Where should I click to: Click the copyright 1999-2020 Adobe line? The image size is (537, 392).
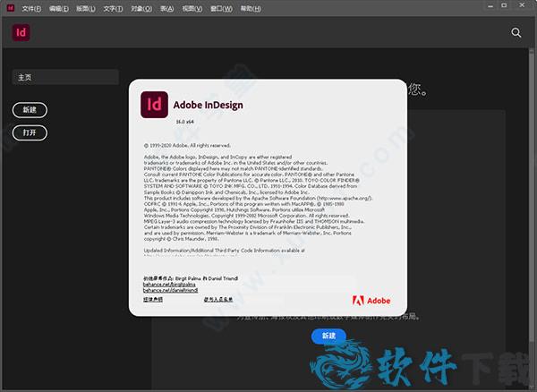[x=187, y=146]
